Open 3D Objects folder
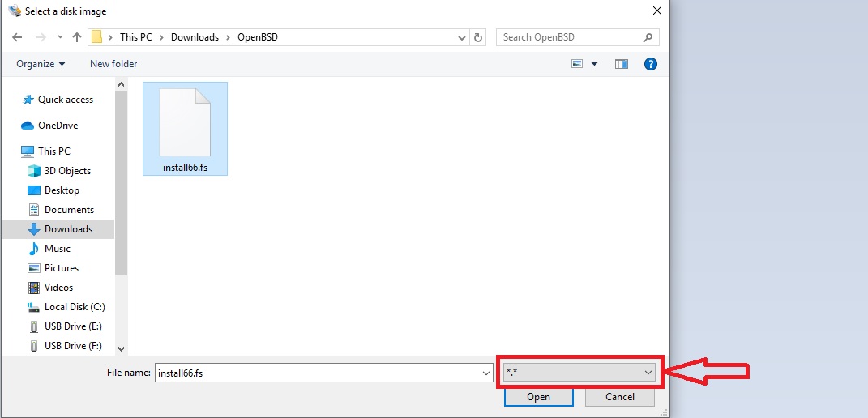868x418 pixels. pyautogui.click(x=67, y=171)
